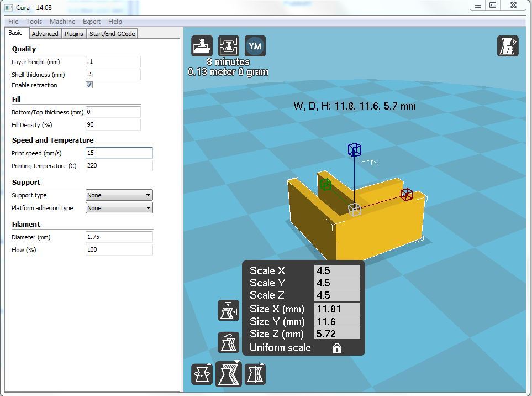This screenshot has height=396, width=532.
Task: Open the Expert menu
Action: click(x=92, y=22)
